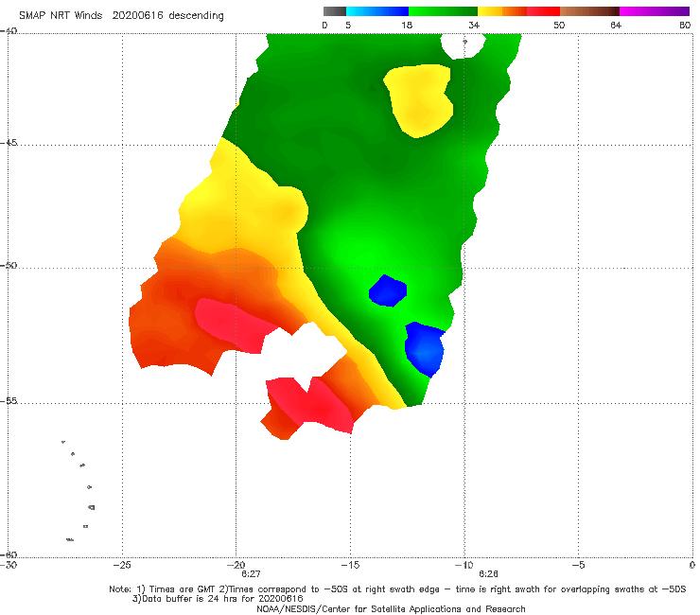Click the longitude axis label "-30"
The image size is (700, 615).
9,566
